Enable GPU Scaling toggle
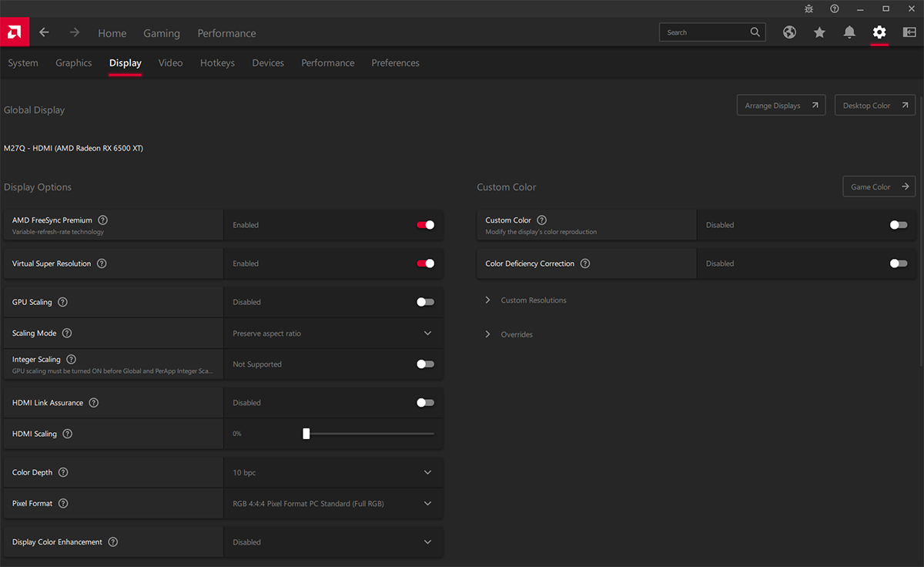Screen dimensions: 924x567 click(425, 302)
